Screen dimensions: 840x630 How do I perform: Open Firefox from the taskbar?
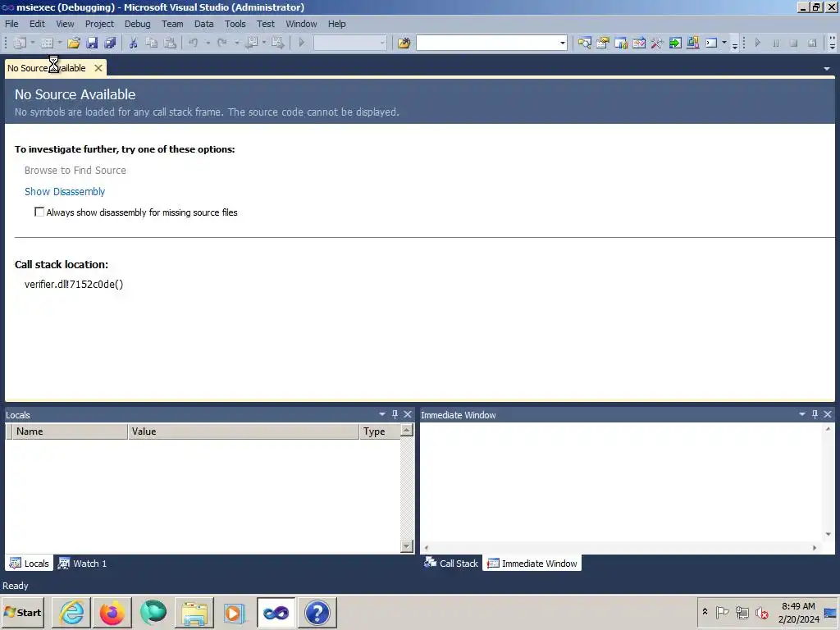pos(112,612)
